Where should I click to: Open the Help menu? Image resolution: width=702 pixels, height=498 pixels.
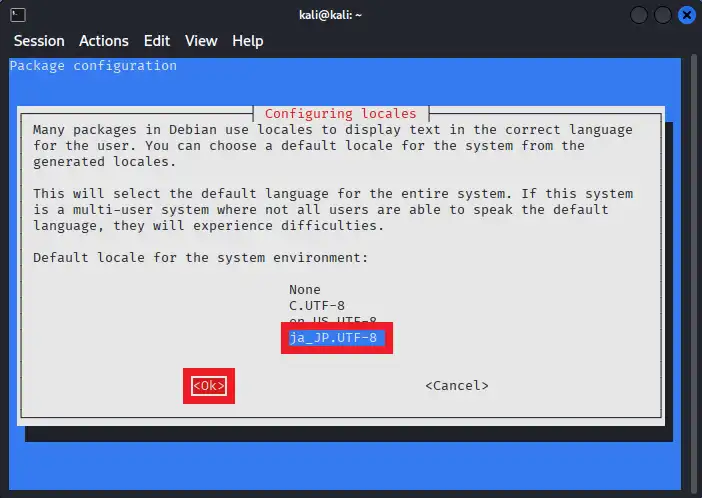coord(248,41)
